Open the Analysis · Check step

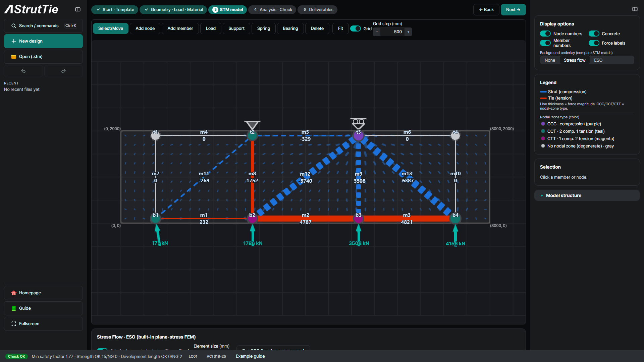[x=272, y=10]
